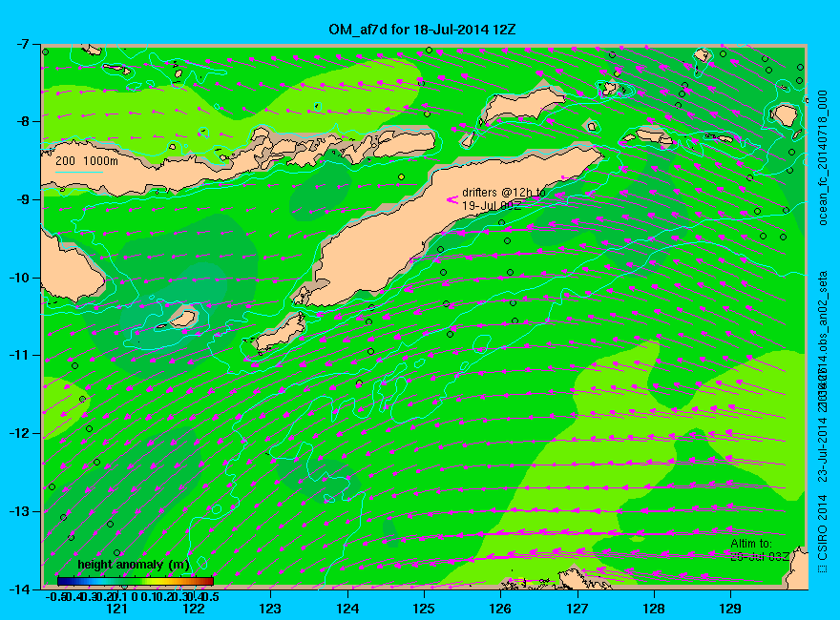Click the 125 longitude axis label

point(424,609)
